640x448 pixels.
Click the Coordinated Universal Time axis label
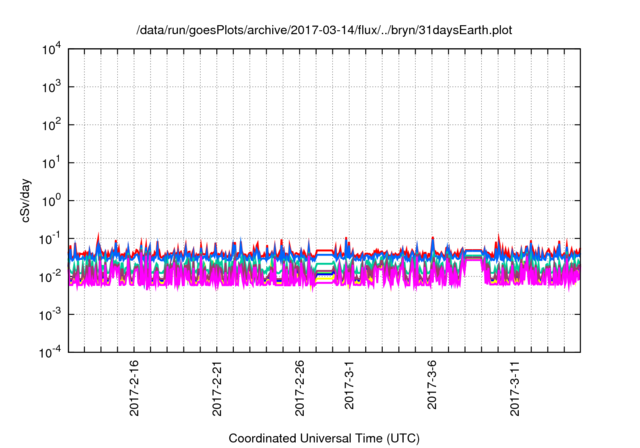[324, 438]
